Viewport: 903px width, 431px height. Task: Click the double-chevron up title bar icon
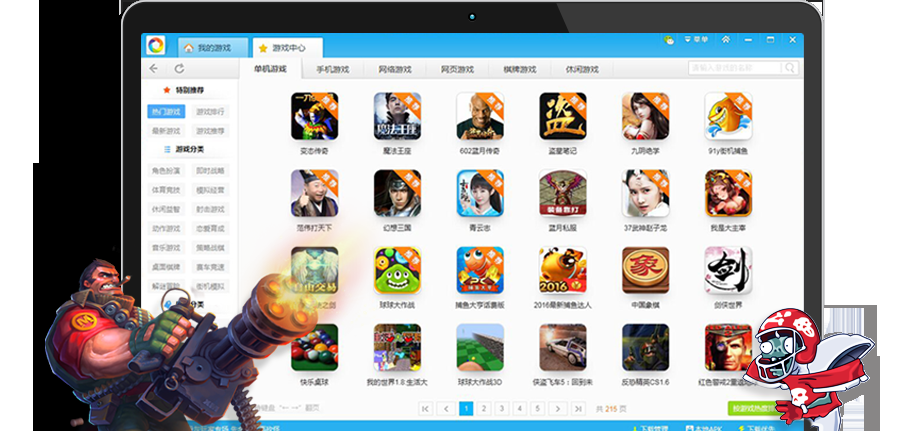(x=726, y=40)
